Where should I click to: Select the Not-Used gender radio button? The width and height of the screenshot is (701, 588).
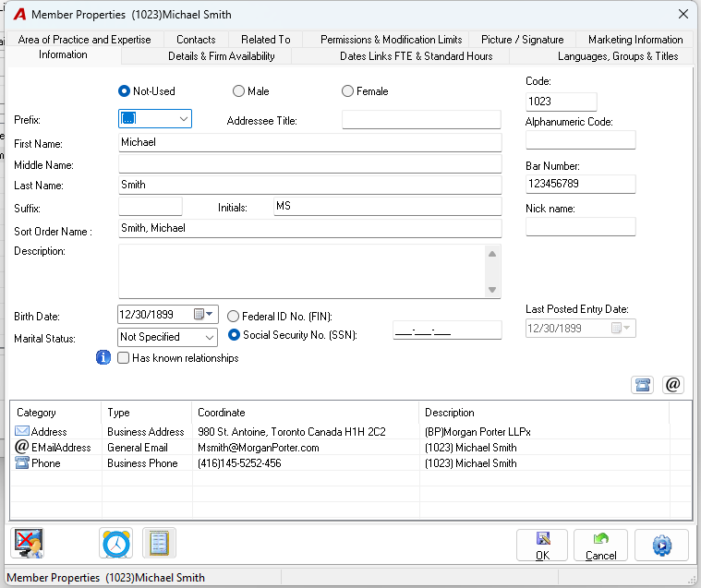(x=124, y=91)
